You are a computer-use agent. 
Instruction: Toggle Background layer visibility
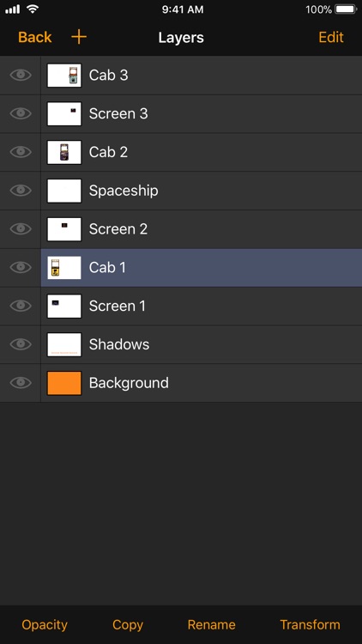[x=21, y=383]
